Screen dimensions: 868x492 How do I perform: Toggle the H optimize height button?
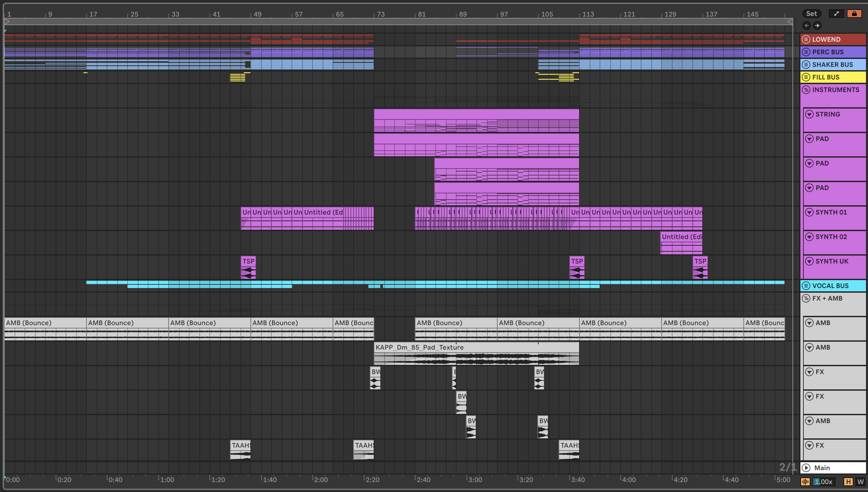848,481
